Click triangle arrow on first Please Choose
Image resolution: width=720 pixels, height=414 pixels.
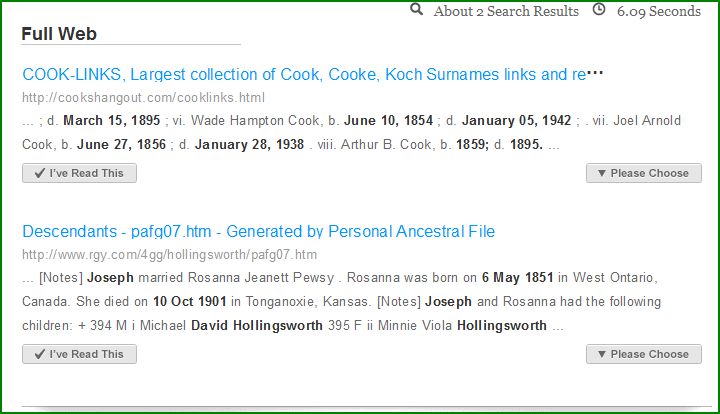pyautogui.click(x=602, y=173)
